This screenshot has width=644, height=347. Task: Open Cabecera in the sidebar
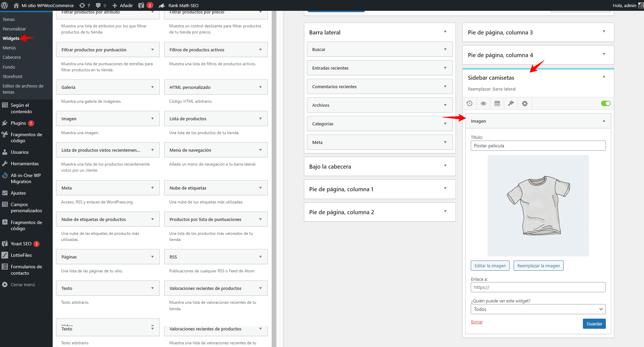point(12,57)
